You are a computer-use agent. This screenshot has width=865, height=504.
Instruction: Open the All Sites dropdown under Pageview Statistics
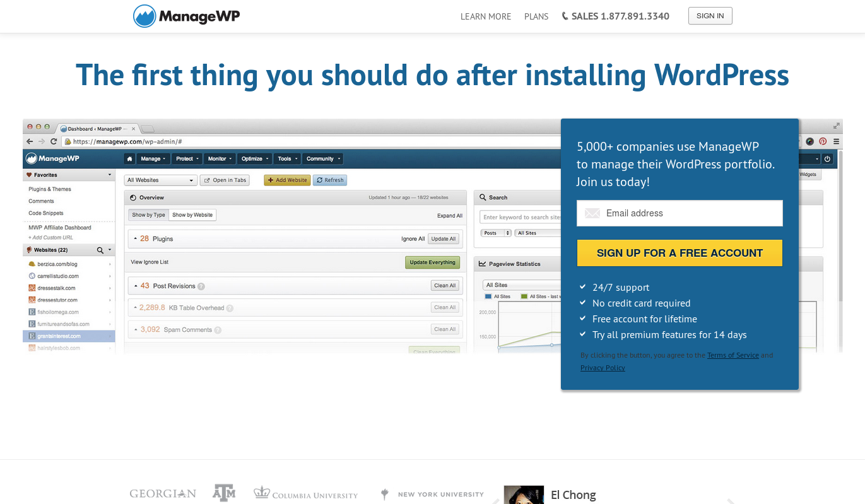point(521,285)
